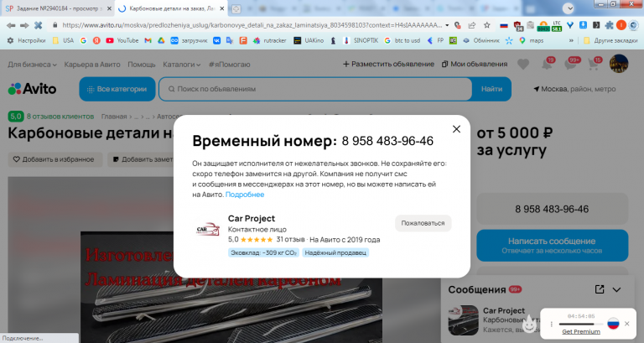The width and height of the screenshot is (644, 343).
Task: Open the shopping cart icon
Action: click(594, 64)
